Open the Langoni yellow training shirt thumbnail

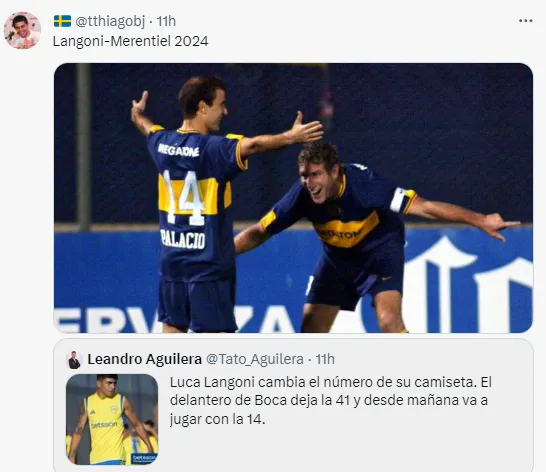112,419
